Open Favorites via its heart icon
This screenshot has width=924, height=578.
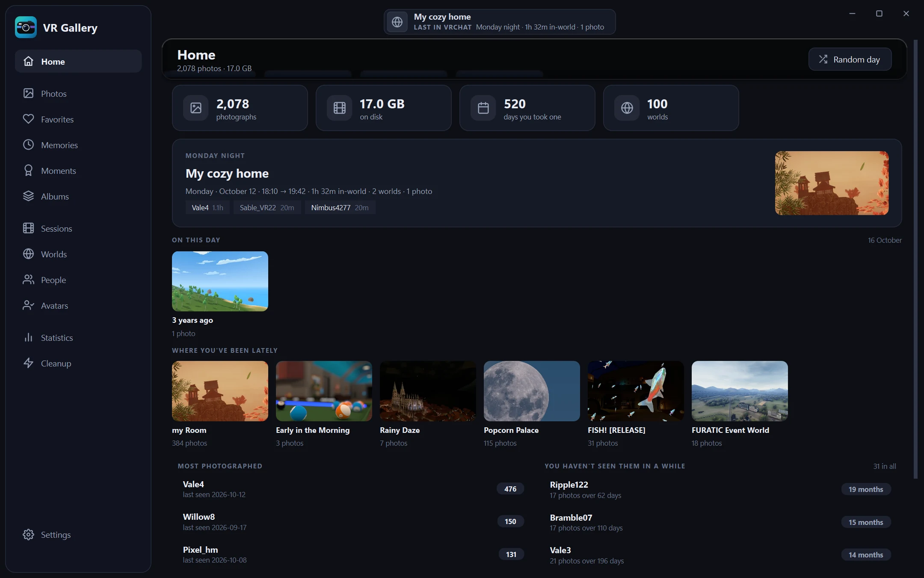tap(28, 119)
